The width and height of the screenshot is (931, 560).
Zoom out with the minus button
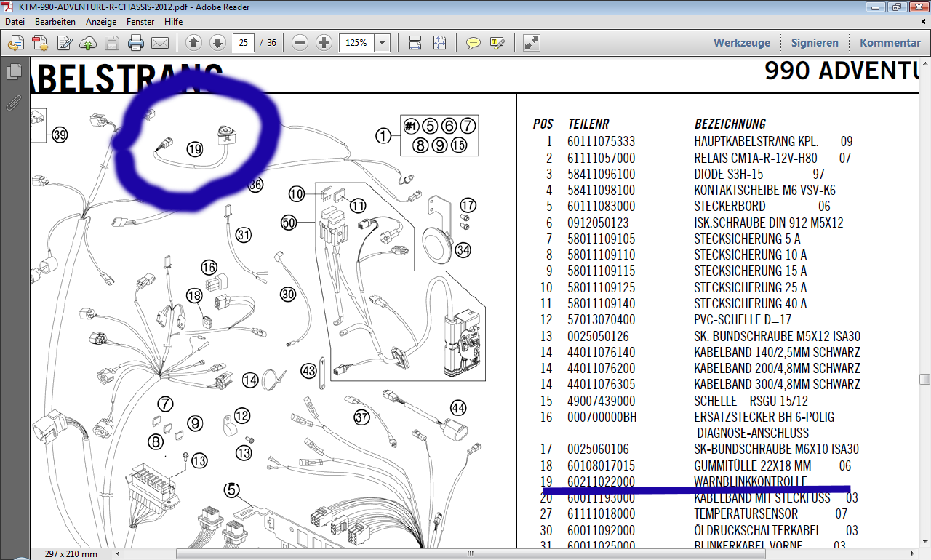click(300, 43)
